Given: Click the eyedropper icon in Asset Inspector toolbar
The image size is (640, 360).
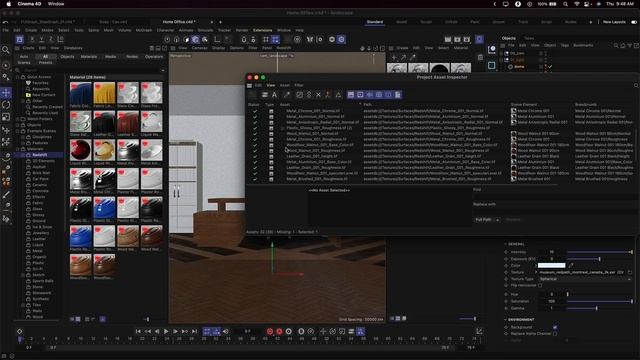Looking at the screenshot, I should (x=287, y=95).
